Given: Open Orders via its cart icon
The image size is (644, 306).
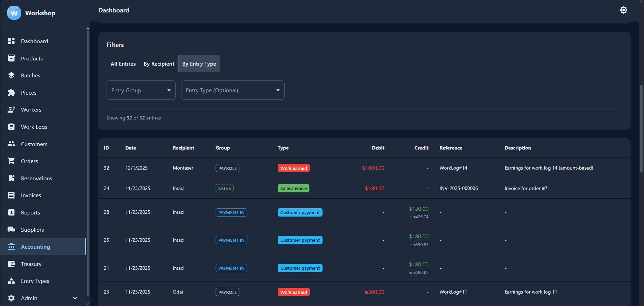Looking at the screenshot, I should pos(11,161).
